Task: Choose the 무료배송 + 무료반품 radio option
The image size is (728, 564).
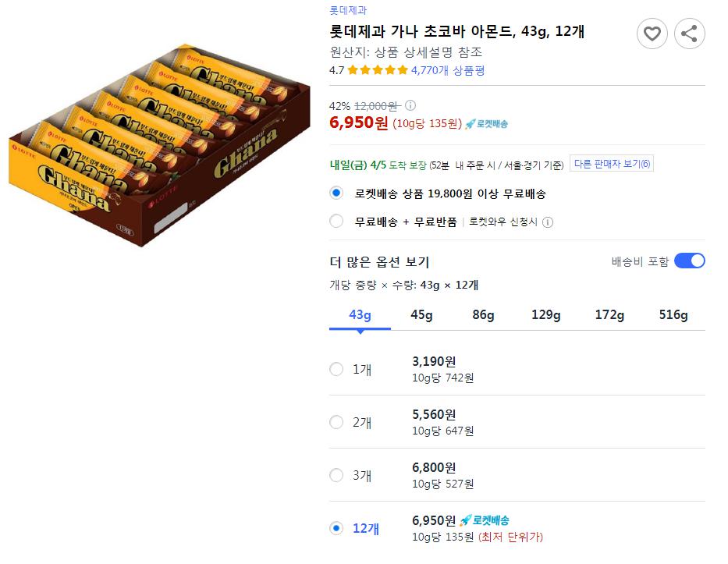Action: click(x=336, y=222)
